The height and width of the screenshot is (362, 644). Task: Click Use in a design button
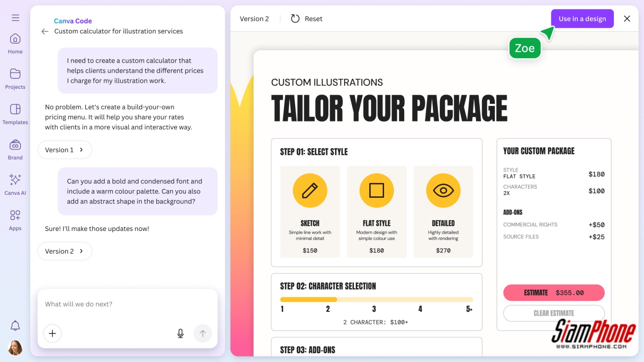click(x=582, y=19)
